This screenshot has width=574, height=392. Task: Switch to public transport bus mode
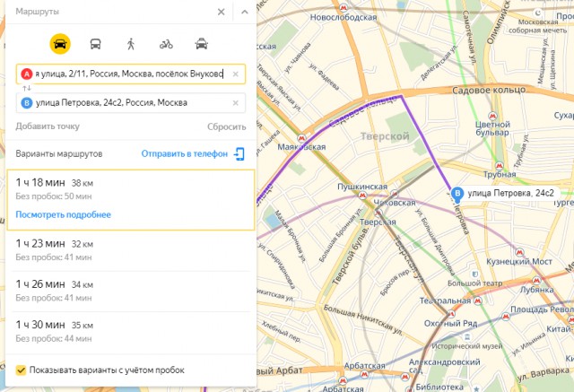[x=96, y=44]
